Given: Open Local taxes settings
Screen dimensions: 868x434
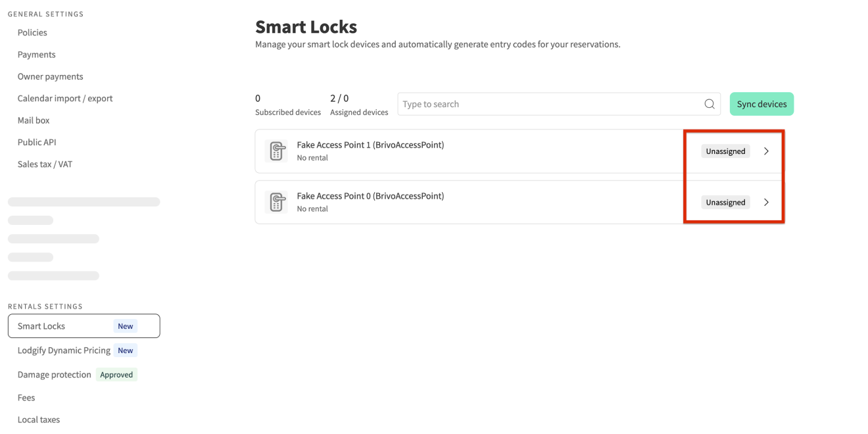Looking at the screenshot, I should pyautogui.click(x=39, y=420).
